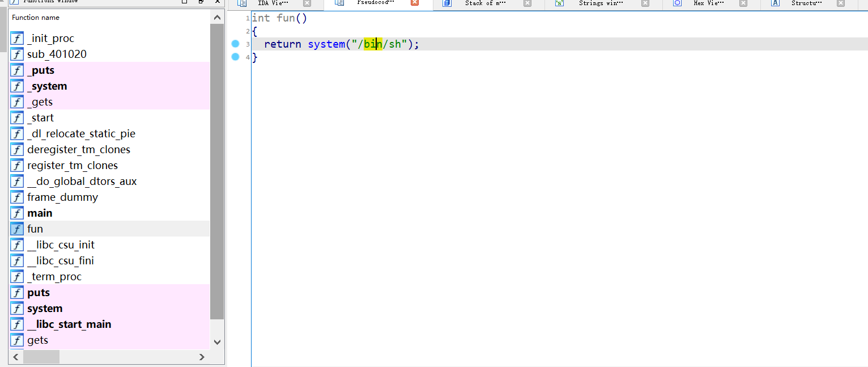Select the frame_dummy row

tap(109, 197)
